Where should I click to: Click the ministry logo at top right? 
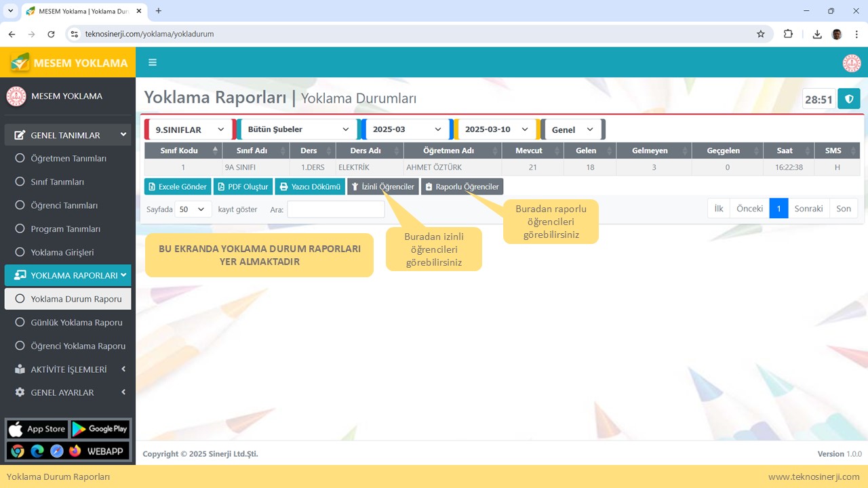851,63
